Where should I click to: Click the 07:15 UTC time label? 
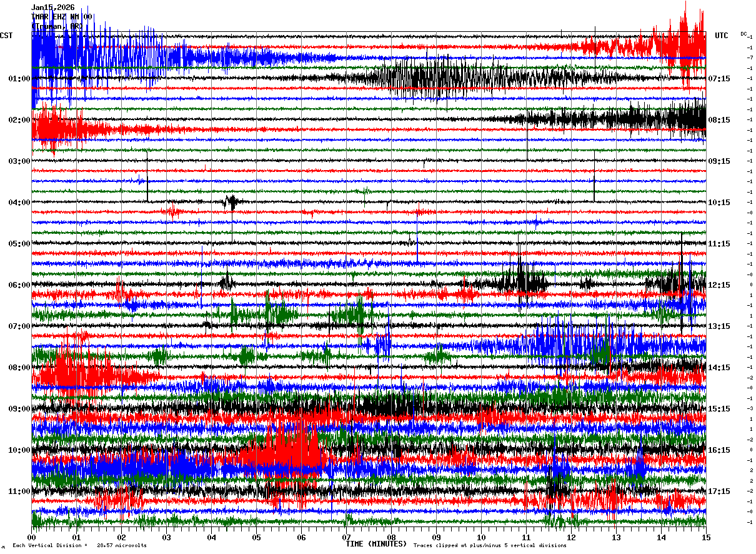(x=719, y=79)
